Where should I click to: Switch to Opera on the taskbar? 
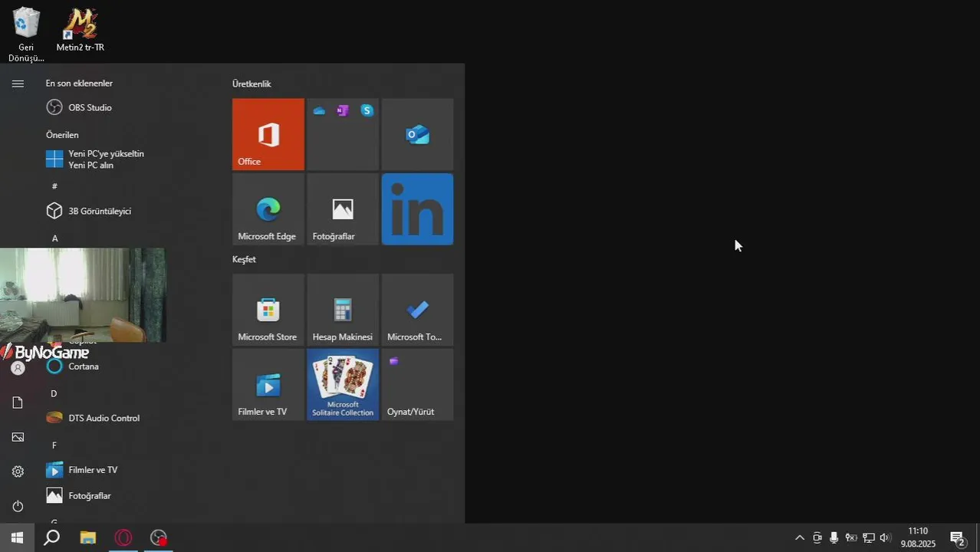click(123, 537)
